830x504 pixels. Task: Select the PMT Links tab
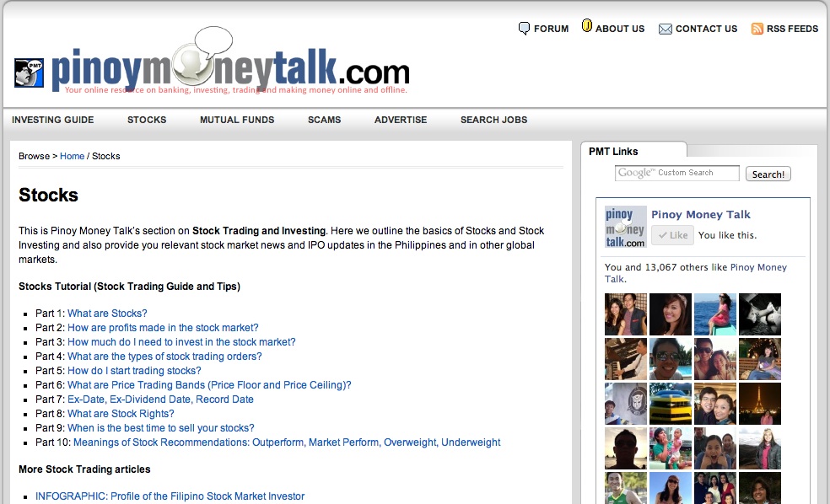pos(613,152)
